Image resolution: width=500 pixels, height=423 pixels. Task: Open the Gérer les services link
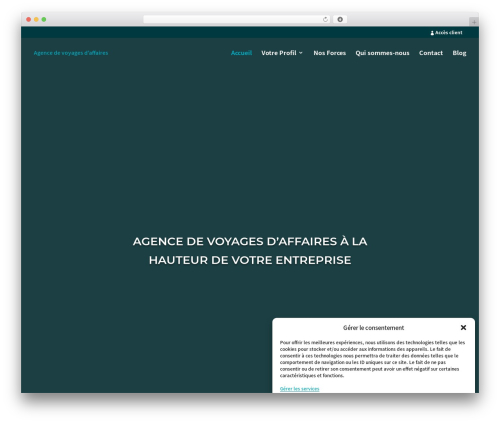pyautogui.click(x=299, y=389)
